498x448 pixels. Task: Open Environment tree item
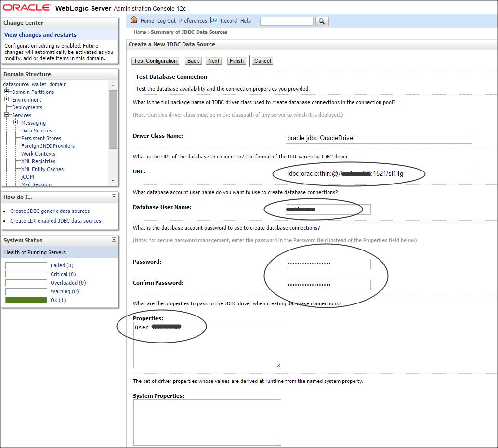tap(26, 99)
